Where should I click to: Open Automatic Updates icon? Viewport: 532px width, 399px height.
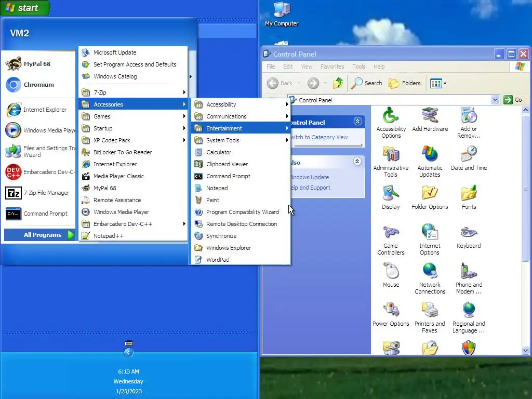point(430,162)
